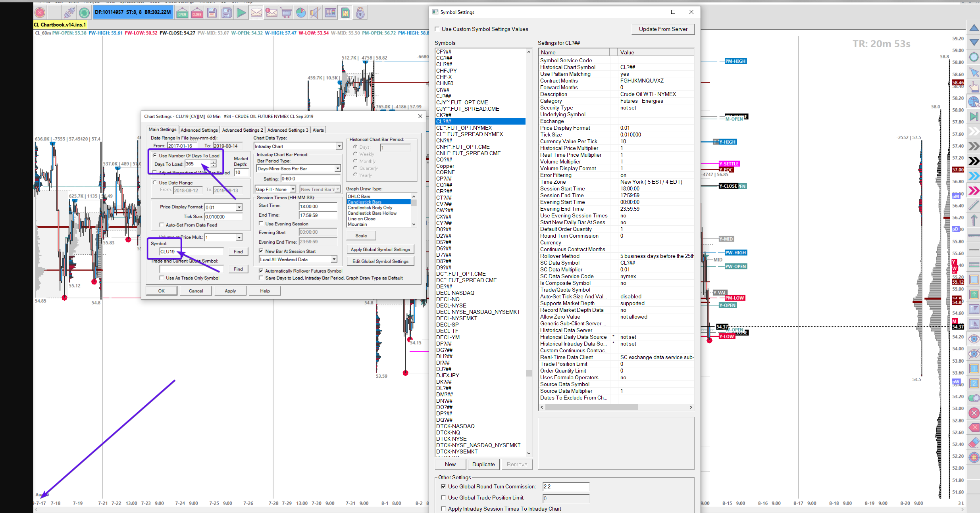The height and width of the screenshot is (513, 980).
Task: Click the red CLOSE sign toolbar icon
Action: (x=197, y=13)
